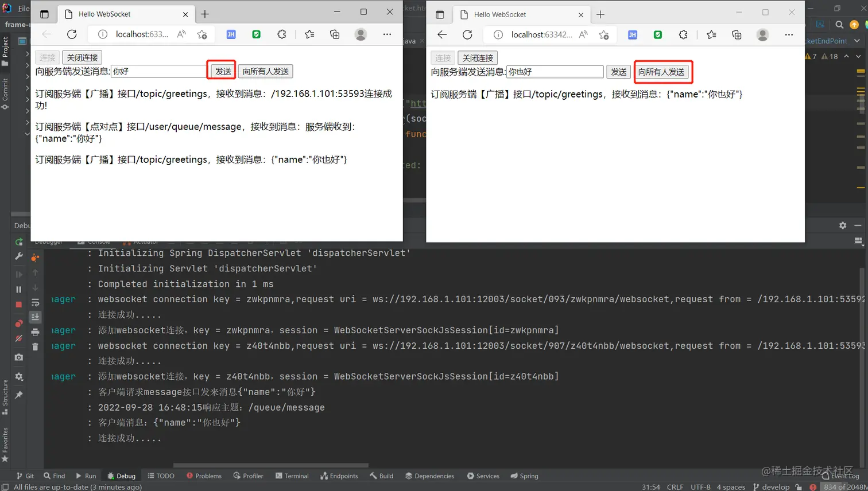Toggle soft-wrap in console
The width and height of the screenshot is (868, 491).
(x=35, y=302)
